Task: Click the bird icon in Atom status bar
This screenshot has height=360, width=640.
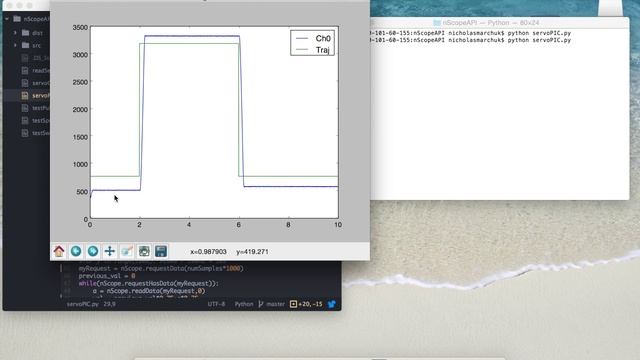Action: tap(331, 304)
